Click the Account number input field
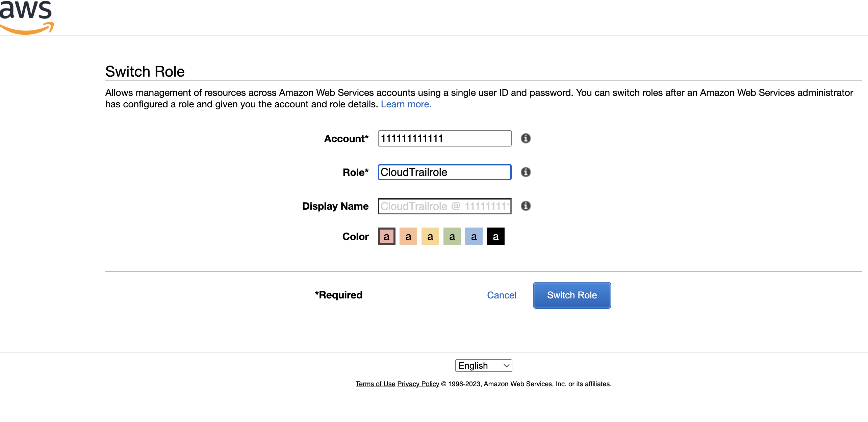Image resolution: width=868 pixels, height=422 pixels. pos(444,138)
